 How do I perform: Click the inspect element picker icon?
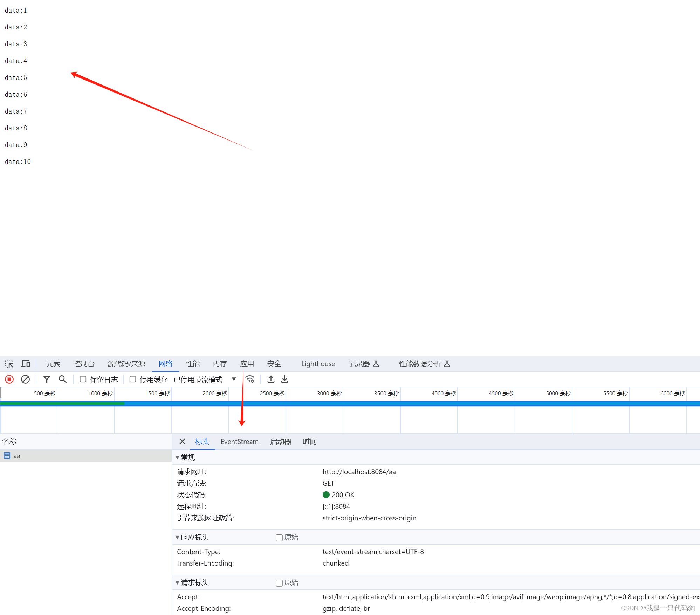9,364
